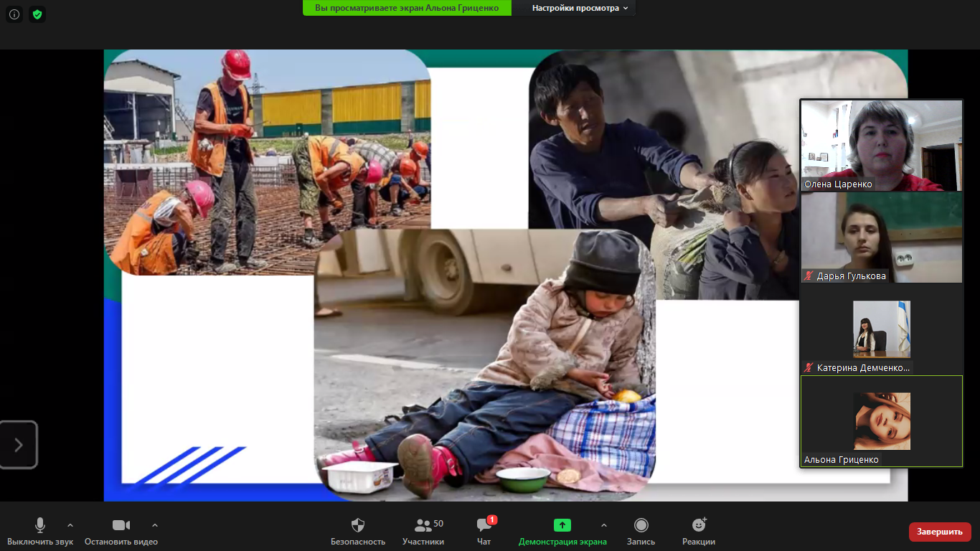Open the Участники participants panel
Screen dimensions: 980x551
click(423, 532)
